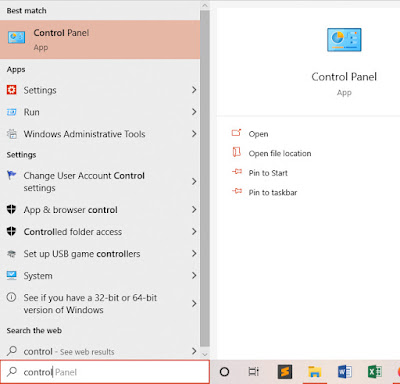Expand Change User Account Control settings arrow
400x384 pixels.
pos(194,181)
